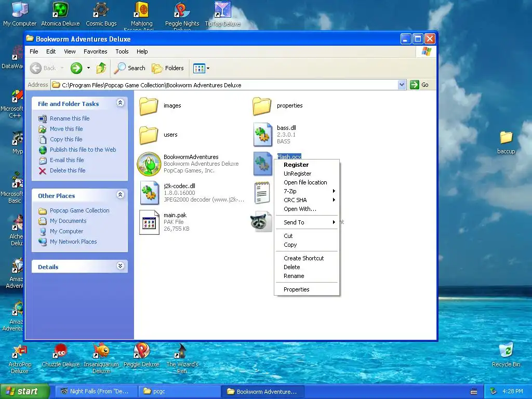Click the Go button
Image resolution: width=532 pixels, height=399 pixels.
tap(419, 85)
